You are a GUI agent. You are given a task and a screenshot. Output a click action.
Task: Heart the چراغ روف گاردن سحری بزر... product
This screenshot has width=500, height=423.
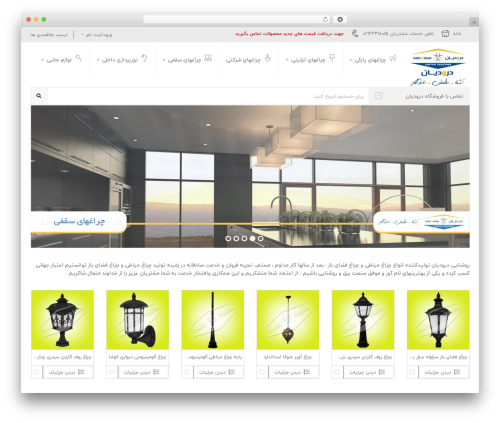(x=337, y=372)
